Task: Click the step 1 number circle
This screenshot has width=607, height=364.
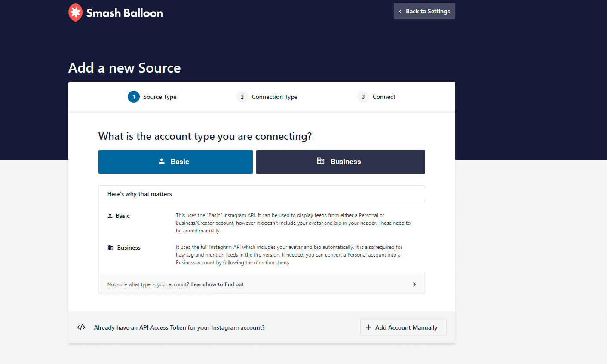Action: point(134,97)
